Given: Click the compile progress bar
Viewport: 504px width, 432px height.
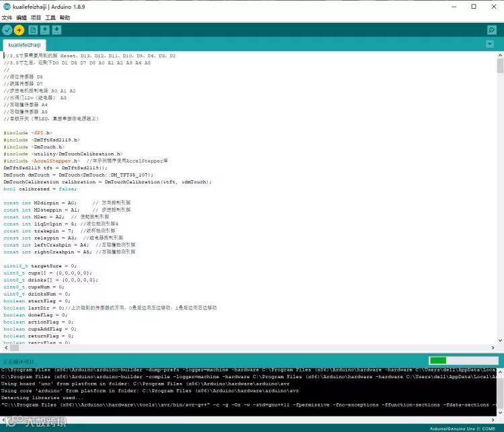Looking at the screenshot, I should [x=464, y=360].
